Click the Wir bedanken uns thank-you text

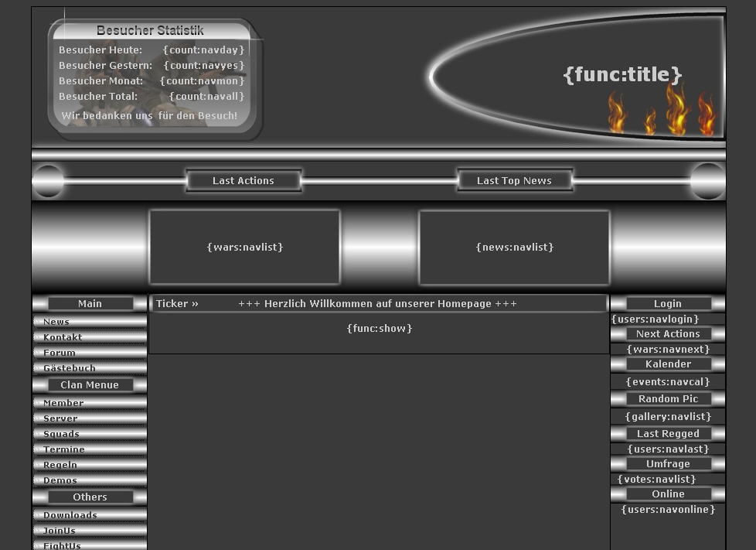pyautogui.click(x=149, y=115)
